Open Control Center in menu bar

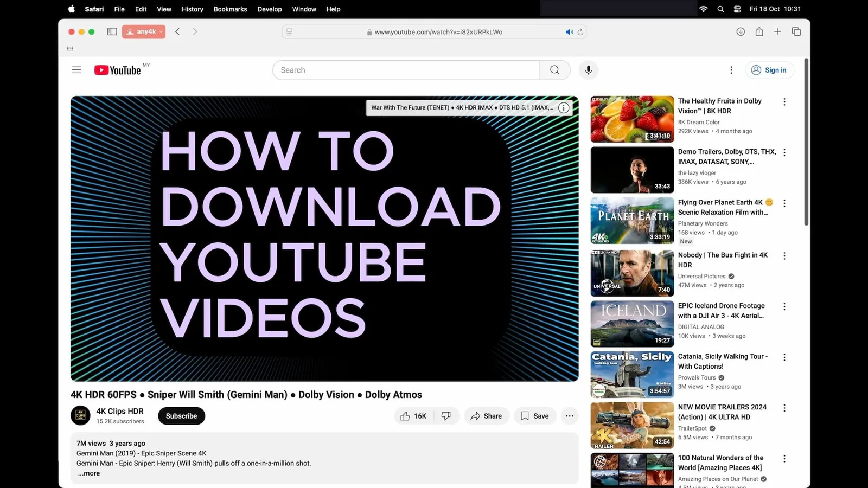[737, 9]
